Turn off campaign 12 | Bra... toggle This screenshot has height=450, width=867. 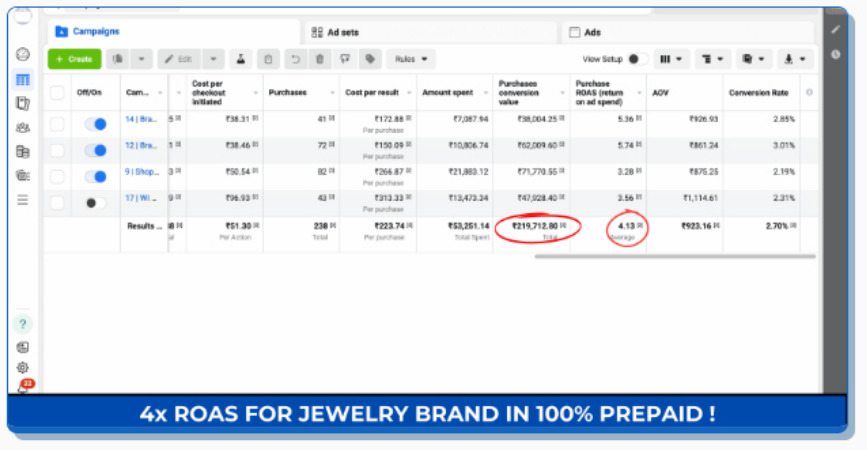[x=96, y=150]
